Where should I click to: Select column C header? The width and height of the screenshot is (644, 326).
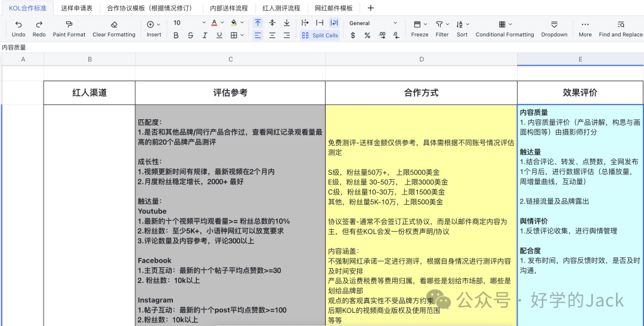230,59
